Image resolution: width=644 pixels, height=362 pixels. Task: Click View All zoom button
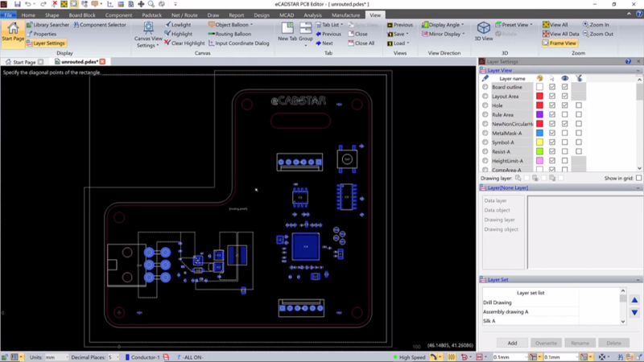(555, 25)
